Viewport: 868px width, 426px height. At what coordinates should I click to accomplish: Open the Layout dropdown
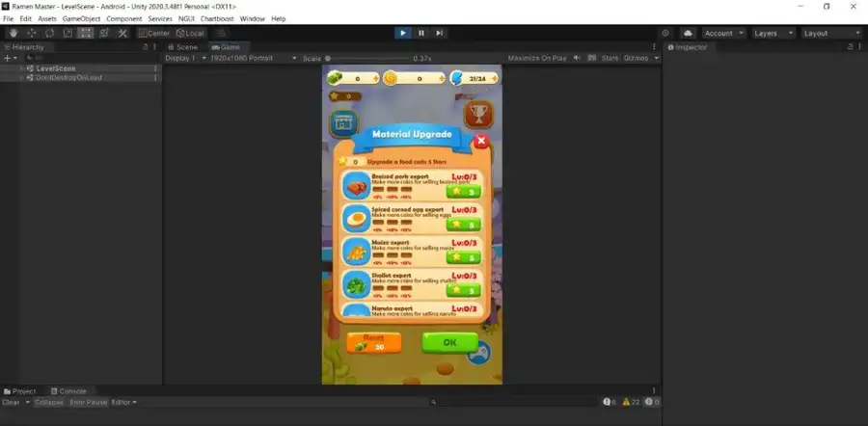coord(829,33)
